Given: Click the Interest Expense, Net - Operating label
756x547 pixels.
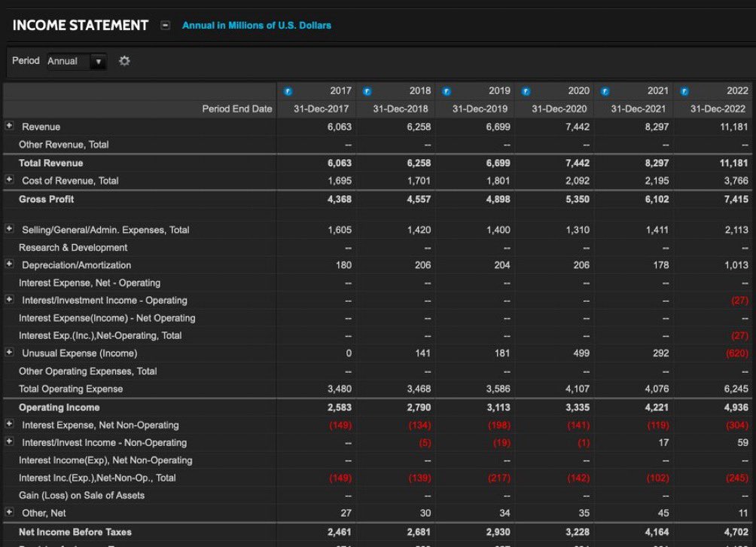Looking at the screenshot, I should click(89, 283).
